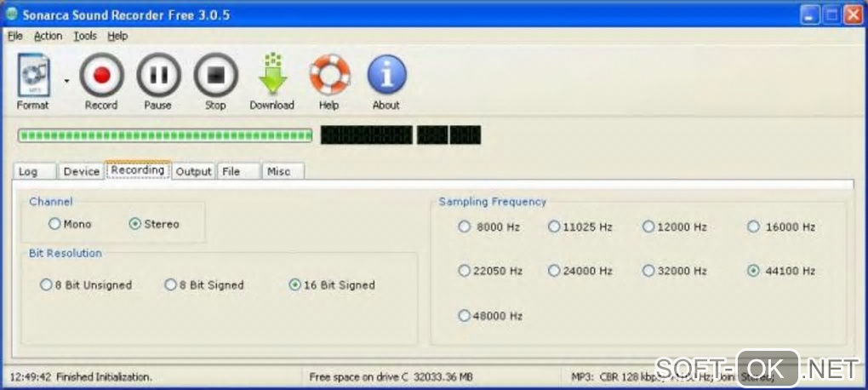Click the black digital time counter display
Image resolution: width=868 pixels, height=390 pixels.
coord(401,135)
